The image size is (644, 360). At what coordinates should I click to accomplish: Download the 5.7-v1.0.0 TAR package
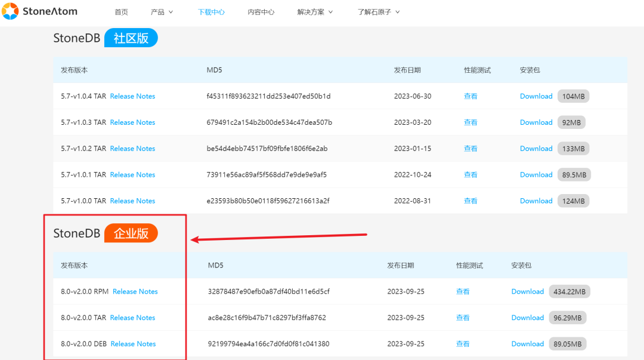(x=536, y=201)
